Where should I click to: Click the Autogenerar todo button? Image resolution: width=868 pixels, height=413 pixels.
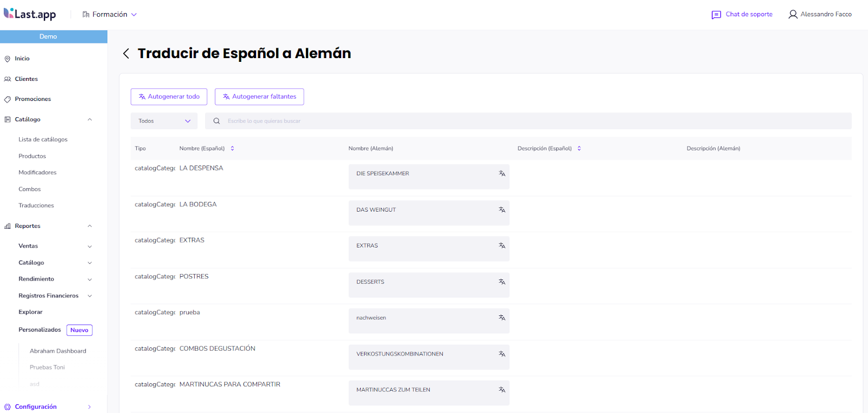(x=169, y=97)
